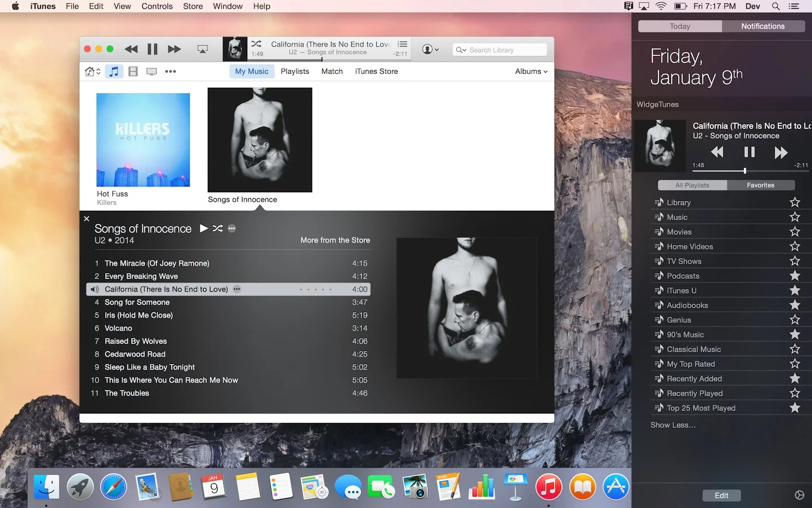Open the iTunes Store tab

pos(376,71)
